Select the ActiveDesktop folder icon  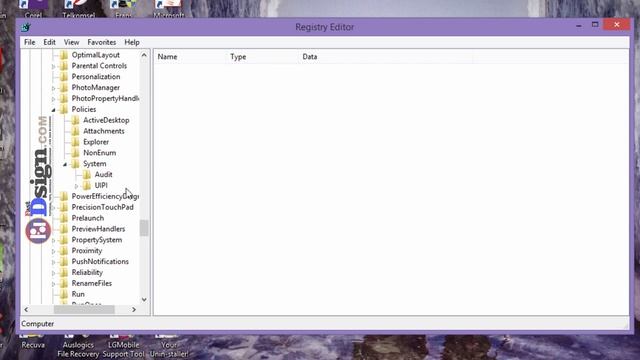(75, 120)
